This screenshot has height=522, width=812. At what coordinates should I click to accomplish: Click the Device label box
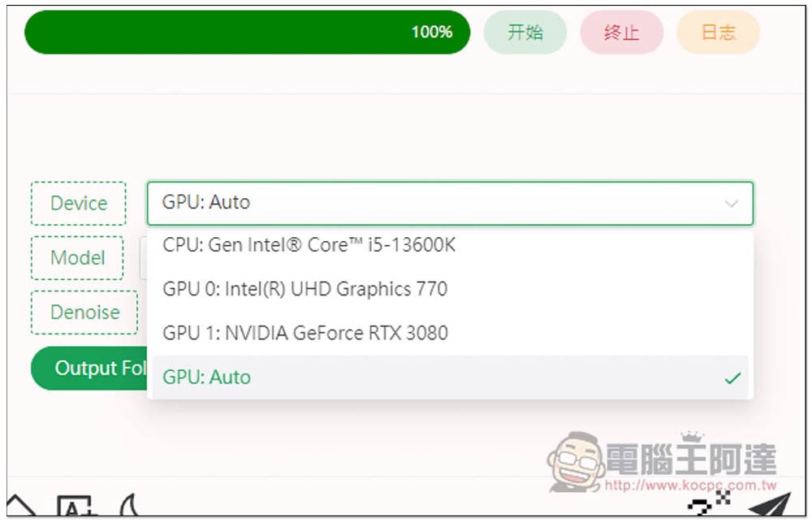[x=79, y=203]
